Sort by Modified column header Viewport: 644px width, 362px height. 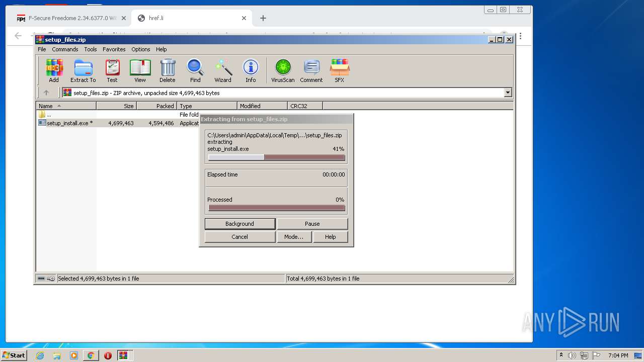pos(262,106)
